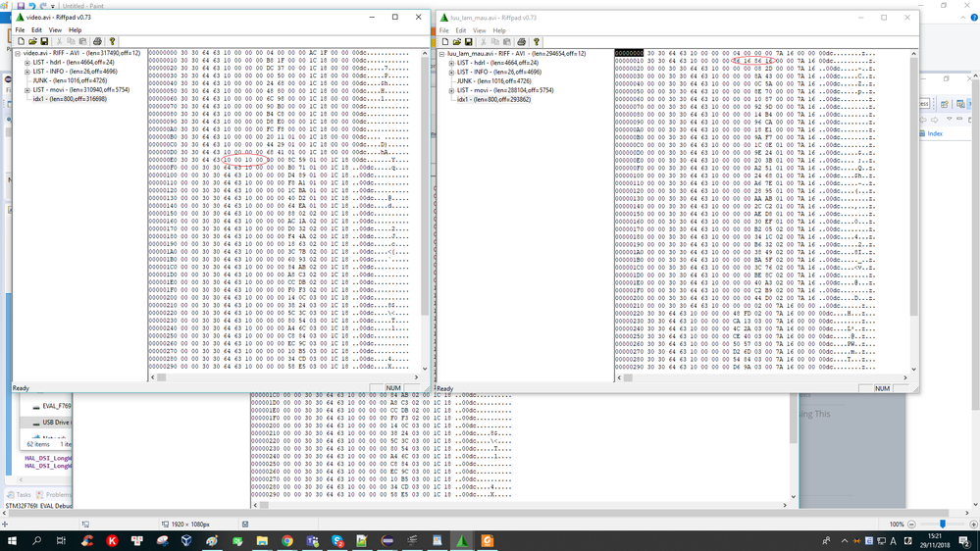
Task: Collapse the luu_lam_mau.avi RIFF root node
Action: tap(441, 54)
